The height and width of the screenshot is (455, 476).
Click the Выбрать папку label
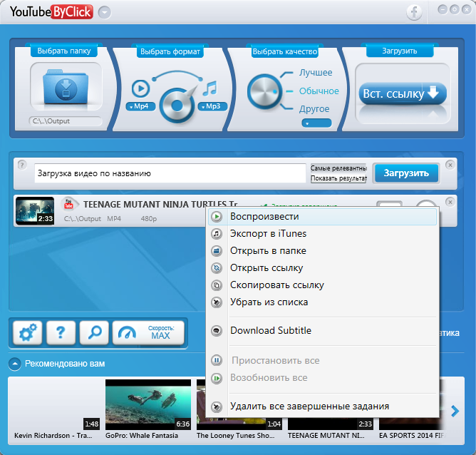(x=64, y=51)
